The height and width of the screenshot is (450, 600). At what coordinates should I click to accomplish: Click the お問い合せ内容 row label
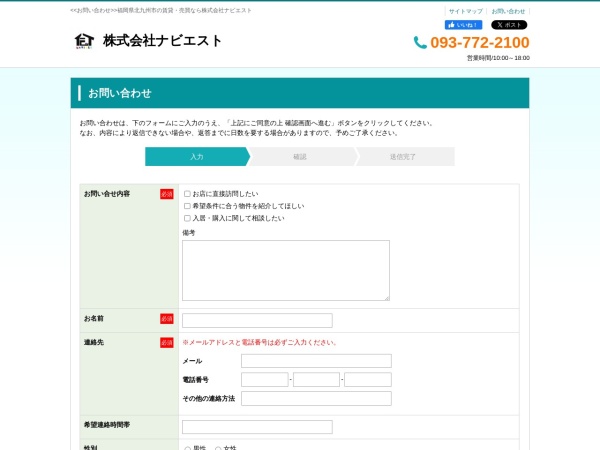tap(107, 194)
